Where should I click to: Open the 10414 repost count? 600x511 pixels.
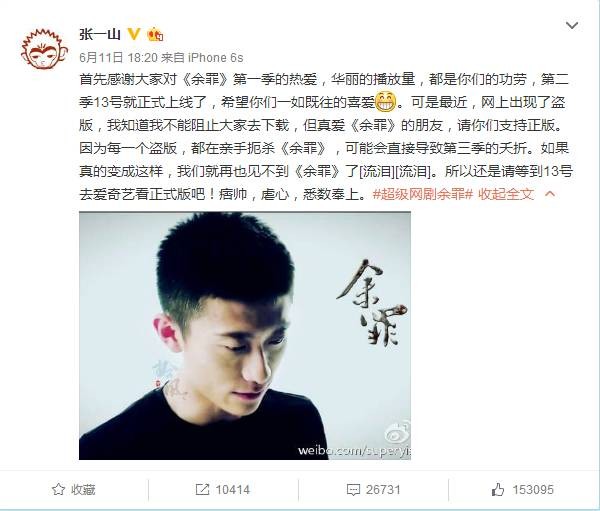coord(233,490)
